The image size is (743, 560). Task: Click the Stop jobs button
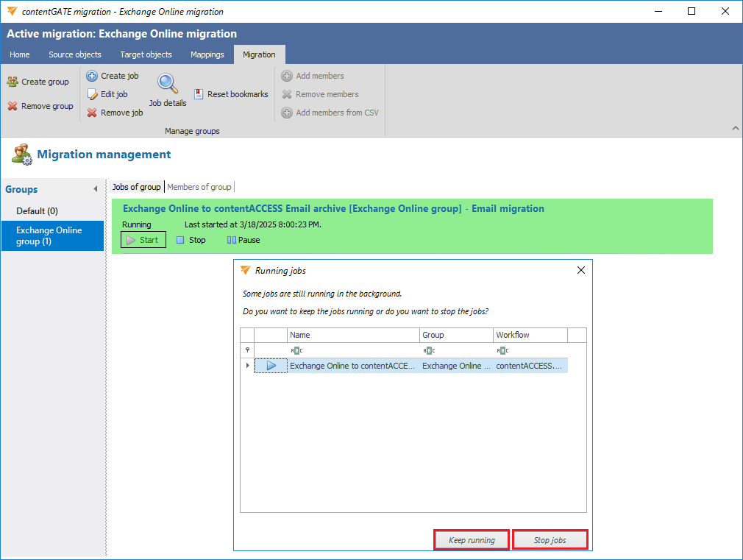pos(550,540)
